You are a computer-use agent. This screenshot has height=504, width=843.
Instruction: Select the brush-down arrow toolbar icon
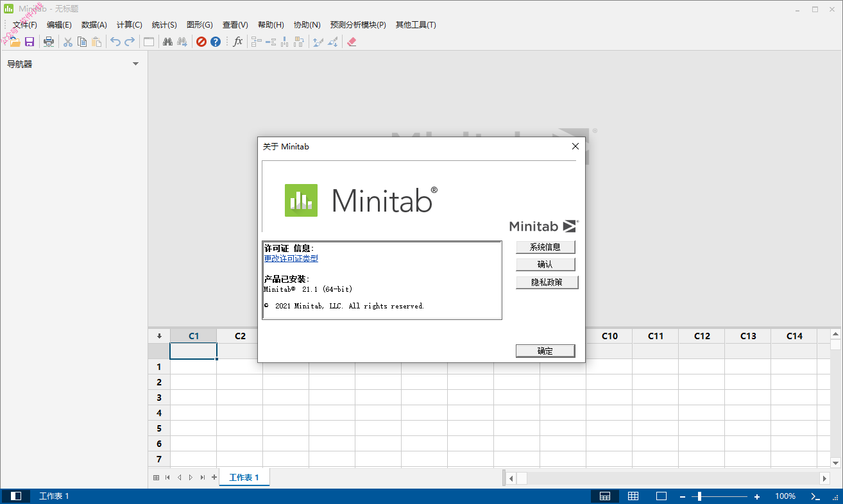click(x=332, y=42)
